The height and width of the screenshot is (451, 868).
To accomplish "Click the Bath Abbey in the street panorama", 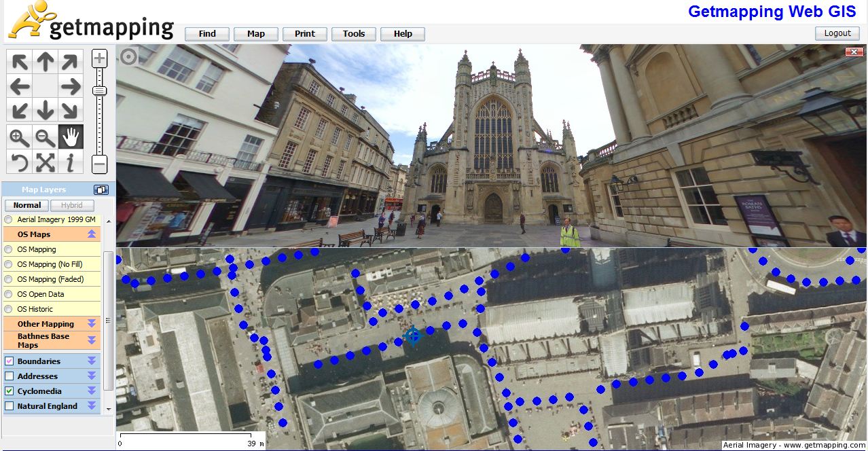I will [x=494, y=139].
